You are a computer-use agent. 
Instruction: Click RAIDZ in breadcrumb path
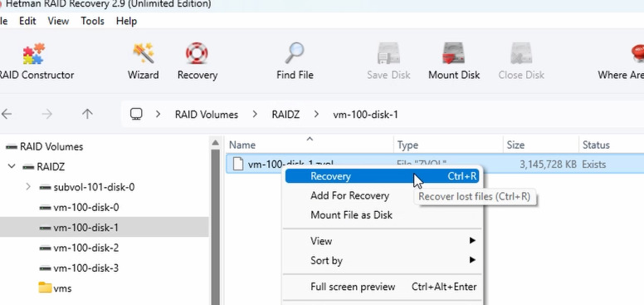[285, 115]
